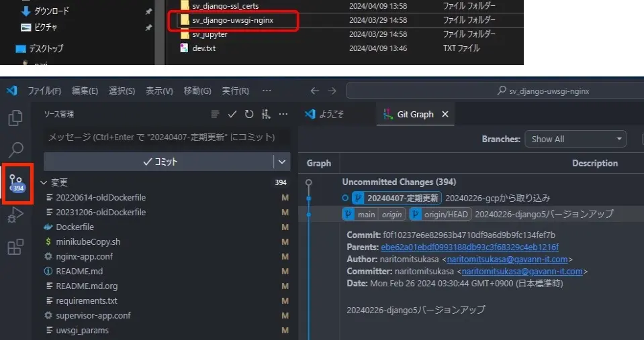Click the コミット button
Screen dimensions: 644x340
click(158, 162)
